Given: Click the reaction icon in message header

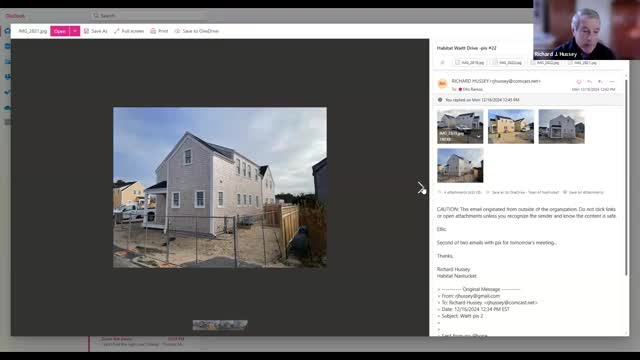Looking at the screenshot, I should [579, 82].
